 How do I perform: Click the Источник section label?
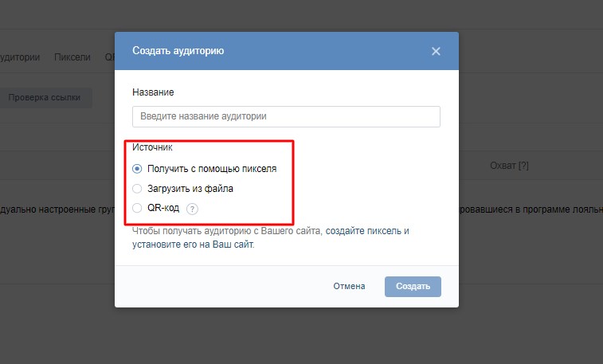pyautogui.click(x=152, y=147)
